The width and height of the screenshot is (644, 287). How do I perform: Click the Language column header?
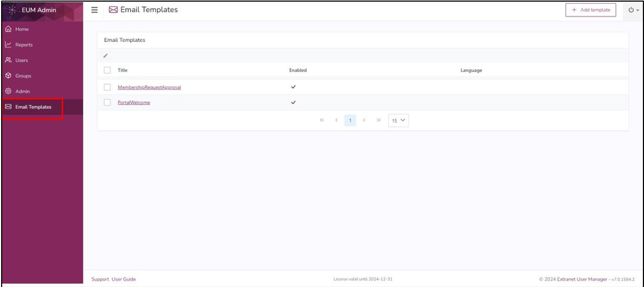(471, 71)
